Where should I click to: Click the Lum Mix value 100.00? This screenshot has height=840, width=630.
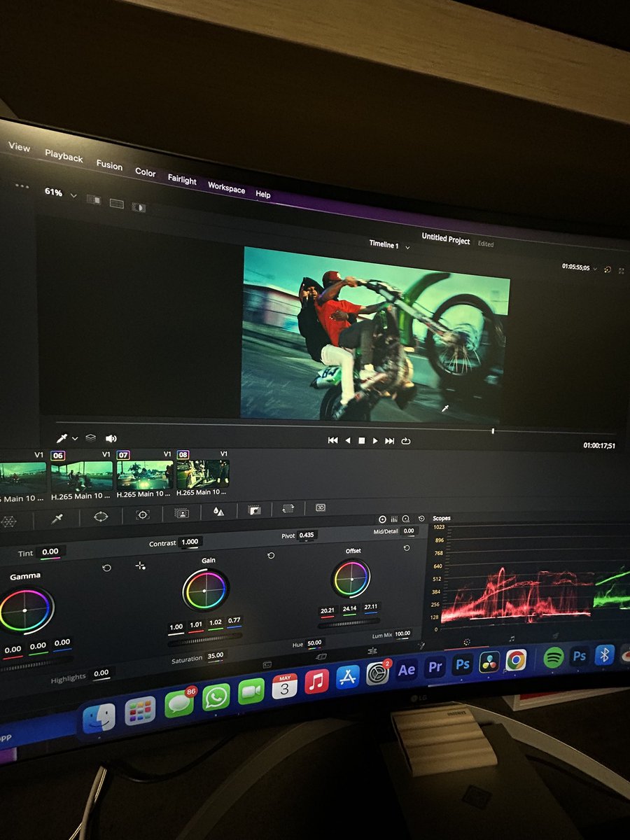[x=402, y=633]
